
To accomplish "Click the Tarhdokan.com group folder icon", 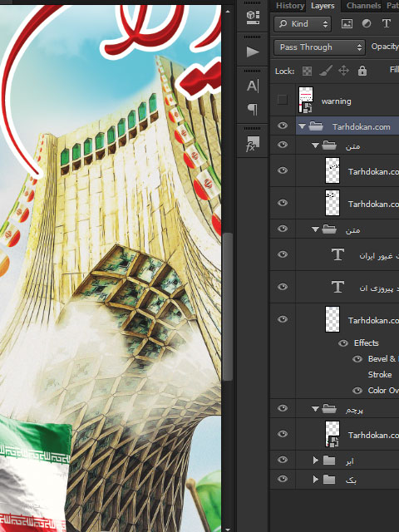I will pyautogui.click(x=316, y=126).
